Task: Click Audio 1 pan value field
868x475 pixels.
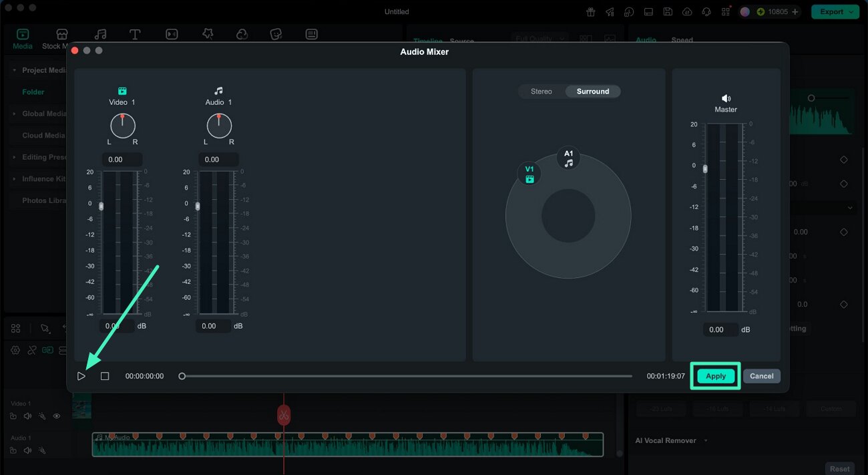Action: [x=218, y=160]
